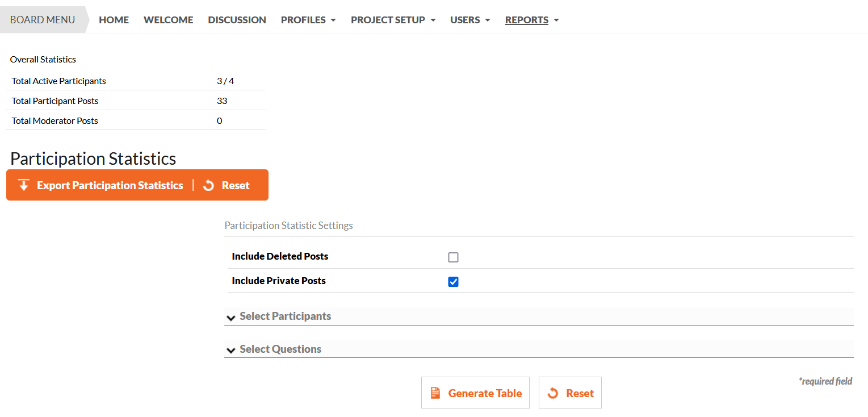This screenshot has width=868, height=417.
Task: Click the Board Menu label
Action: click(43, 20)
